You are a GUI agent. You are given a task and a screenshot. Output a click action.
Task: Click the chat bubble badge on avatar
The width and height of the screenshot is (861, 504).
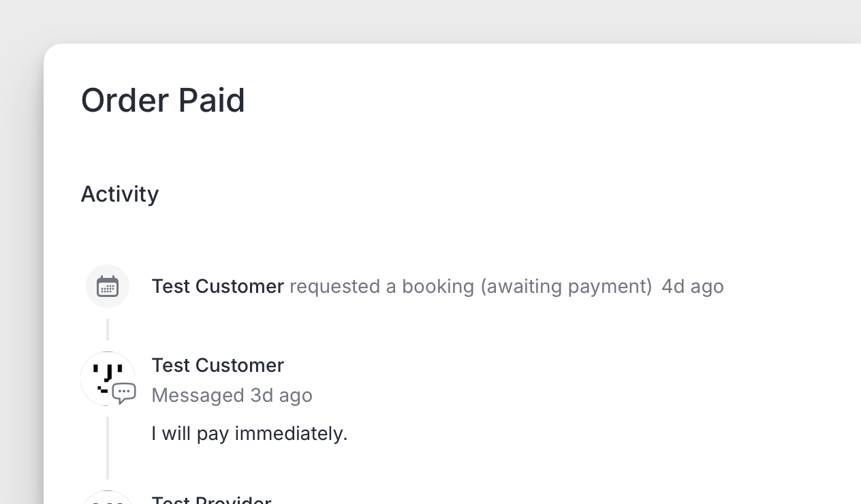(124, 393)
